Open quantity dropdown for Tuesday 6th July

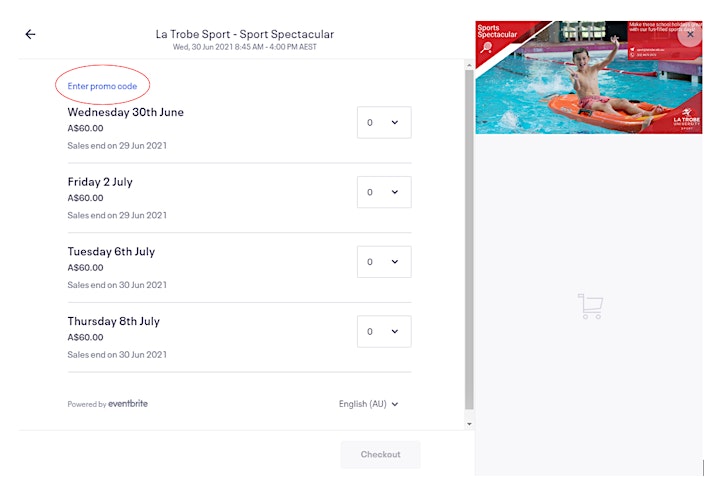pos(384,262)
